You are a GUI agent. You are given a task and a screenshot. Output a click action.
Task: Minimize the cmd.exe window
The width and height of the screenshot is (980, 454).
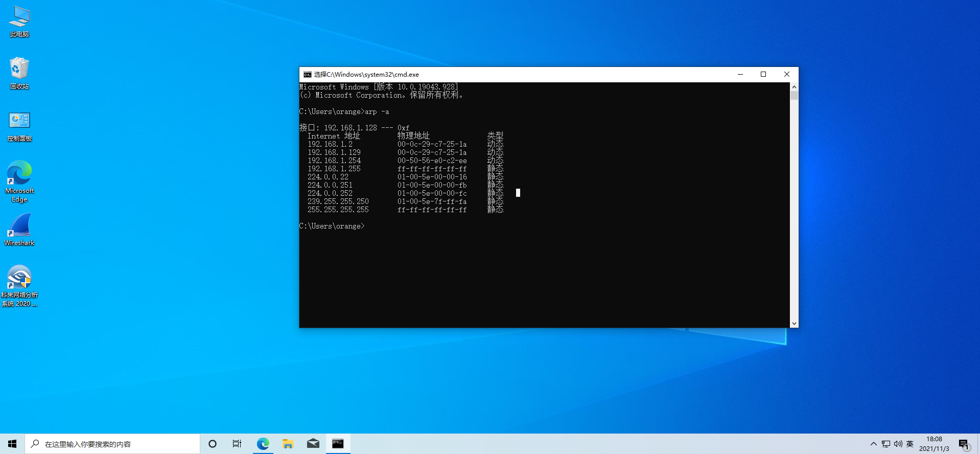[740, 74]
